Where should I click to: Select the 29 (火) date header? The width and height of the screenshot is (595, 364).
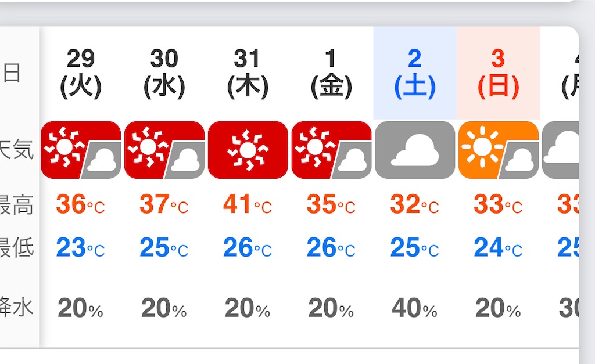(81, 73)
